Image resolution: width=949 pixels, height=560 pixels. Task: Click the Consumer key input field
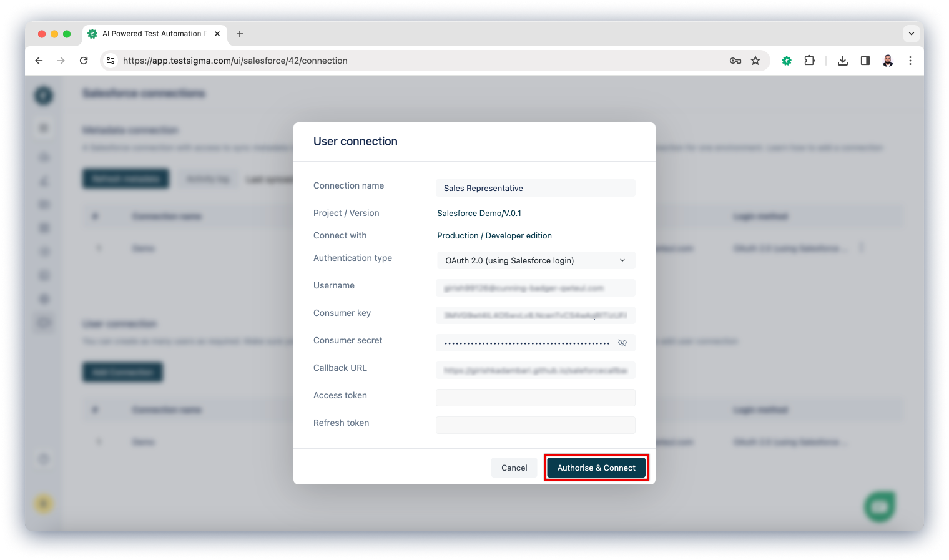(536, 315)
